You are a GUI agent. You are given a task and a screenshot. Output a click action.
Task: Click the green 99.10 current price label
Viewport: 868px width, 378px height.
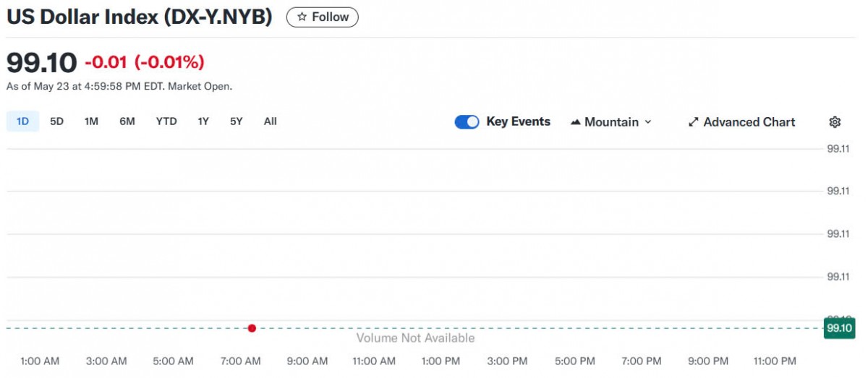click(839, 328)
